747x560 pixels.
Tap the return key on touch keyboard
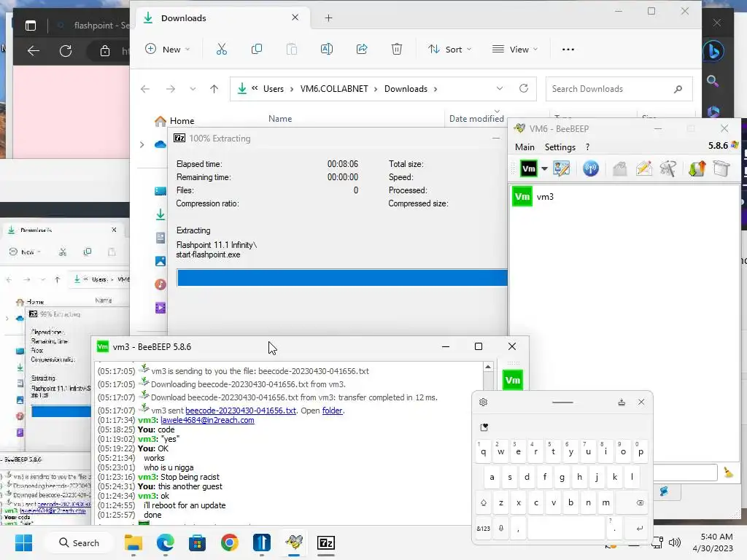pyautogui.click(x=640, y=528)
